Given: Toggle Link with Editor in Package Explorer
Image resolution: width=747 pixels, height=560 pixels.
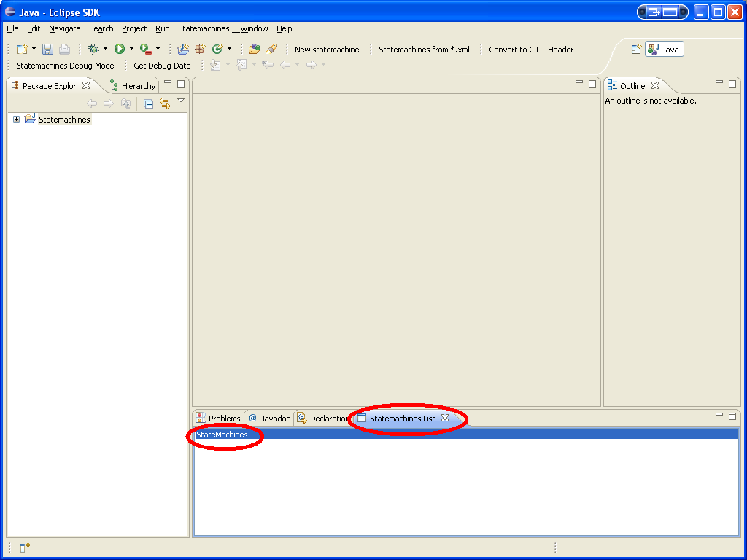Looking at the screenshot, I should coord(165,104).
